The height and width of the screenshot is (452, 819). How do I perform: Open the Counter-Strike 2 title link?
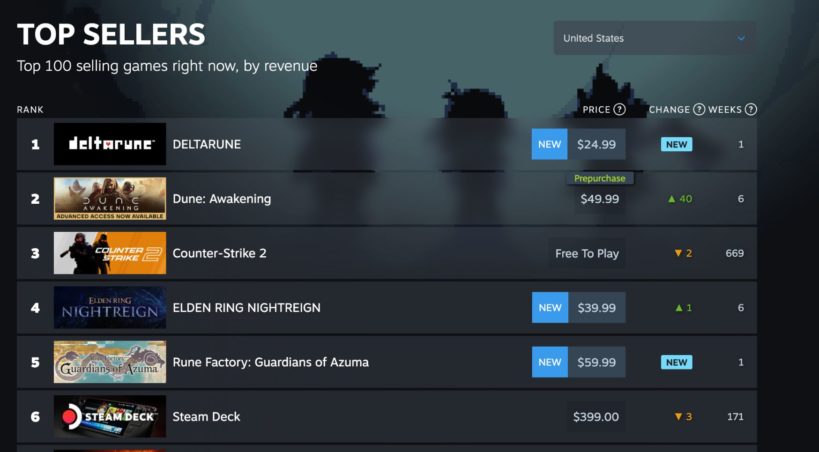point(220,253)
